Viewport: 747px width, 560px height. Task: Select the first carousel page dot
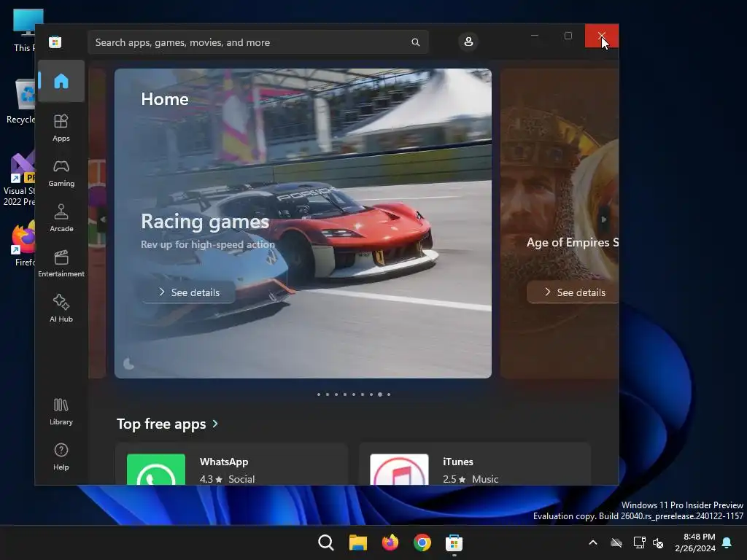(319, 394)
